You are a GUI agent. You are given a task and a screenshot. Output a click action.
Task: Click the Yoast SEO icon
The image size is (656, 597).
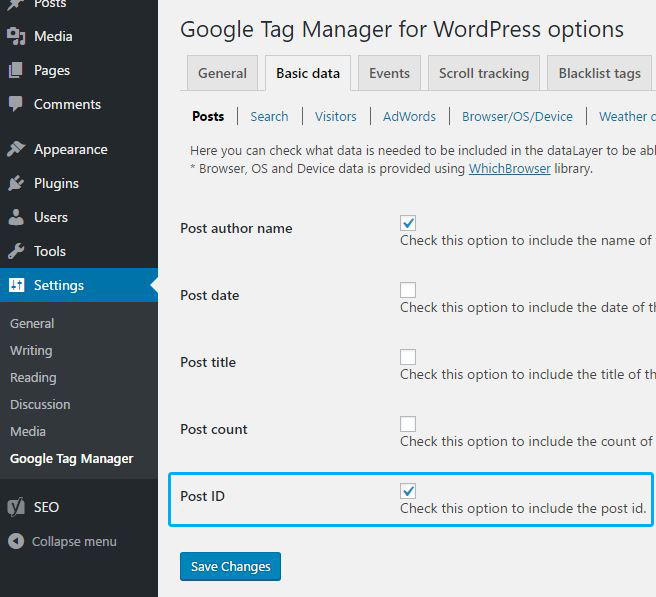(x=16, y=507)
